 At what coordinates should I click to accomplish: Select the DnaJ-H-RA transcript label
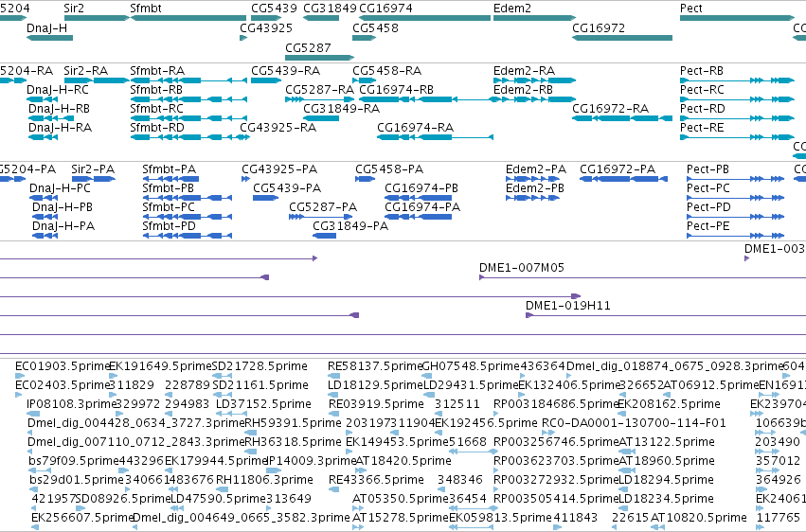(x=60, y=128)
